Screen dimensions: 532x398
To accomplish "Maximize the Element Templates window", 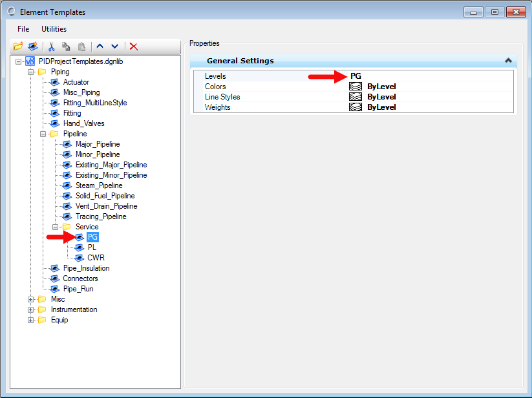I will click(495, 12).
